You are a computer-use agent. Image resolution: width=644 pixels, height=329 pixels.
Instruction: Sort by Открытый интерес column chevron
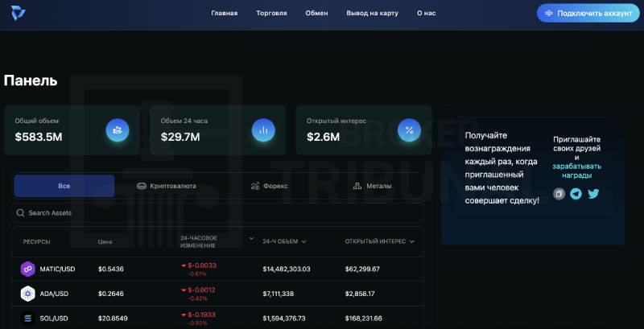(x=411, y=241)
